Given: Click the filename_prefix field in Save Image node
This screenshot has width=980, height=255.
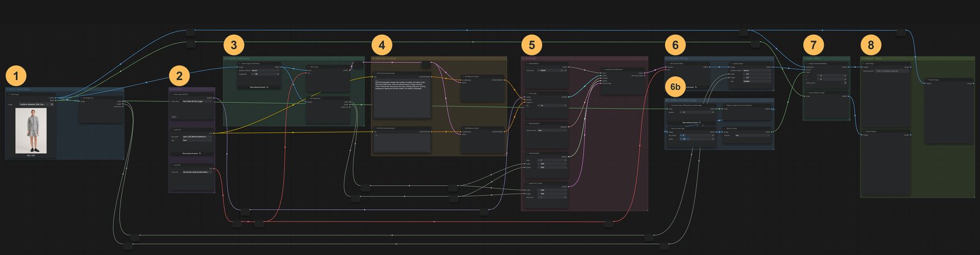Looking at the screenshot, I should [892, 71].
